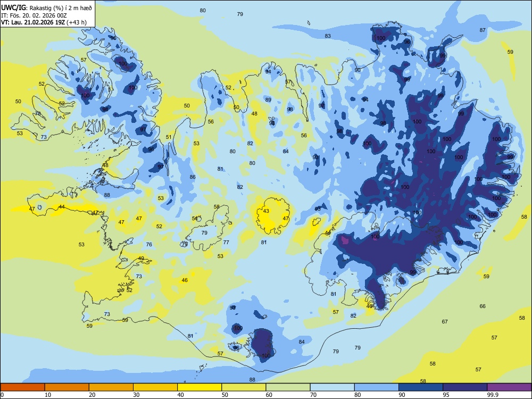532x399 pixels.
Task: Click the '77' humidity value on the map
Action: pyautogui.click(x=226, y=242)
